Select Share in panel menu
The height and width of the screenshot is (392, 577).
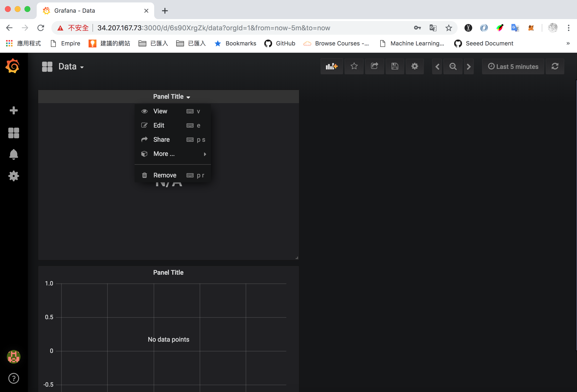click(x=173, y=139)
